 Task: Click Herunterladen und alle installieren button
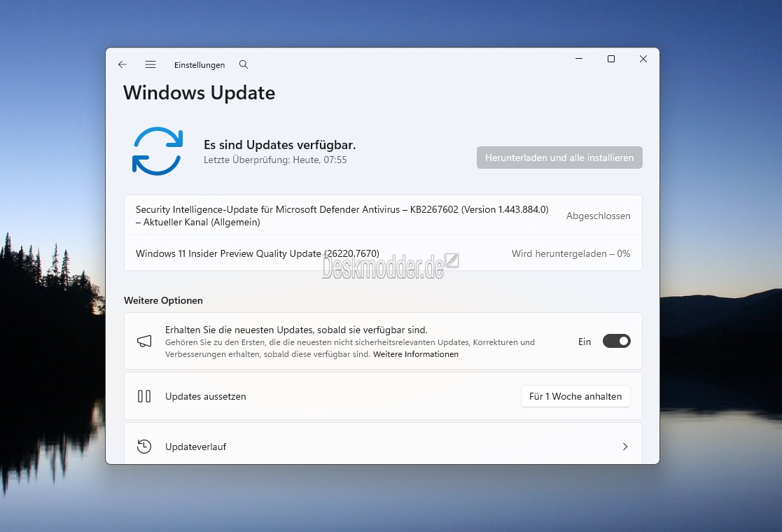point(559,157)
